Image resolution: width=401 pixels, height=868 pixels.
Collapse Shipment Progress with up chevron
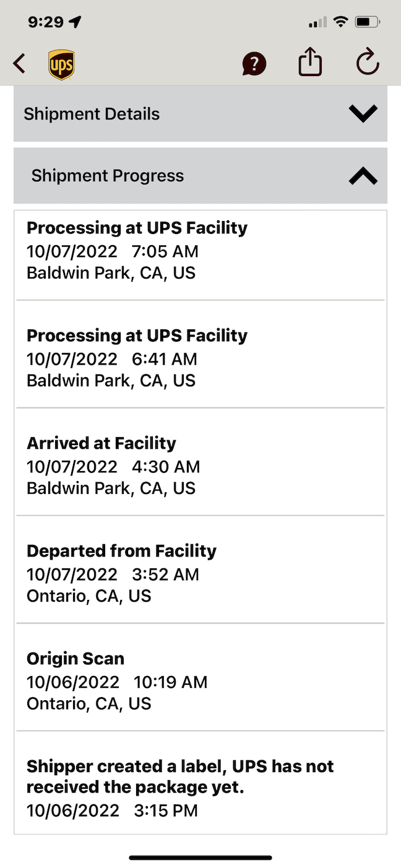point(363,176)
